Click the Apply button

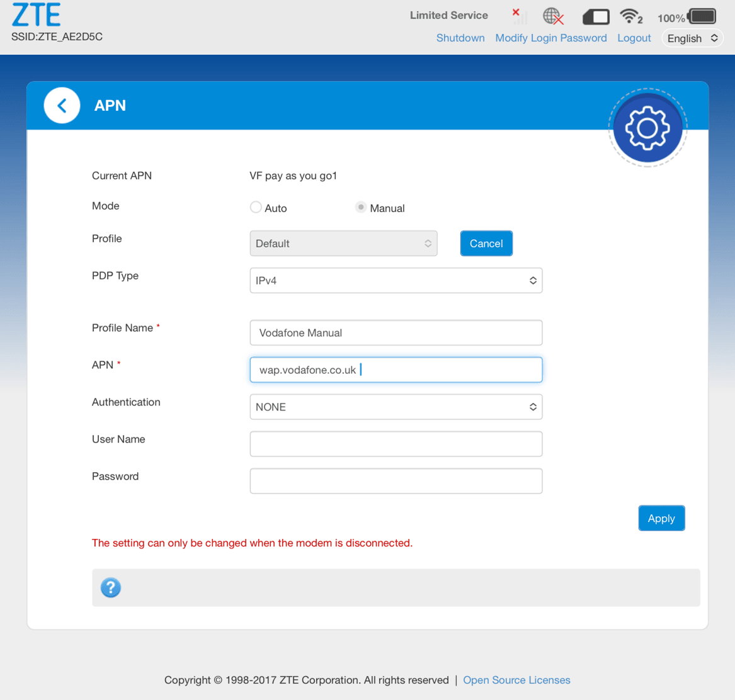coord(661,518)
